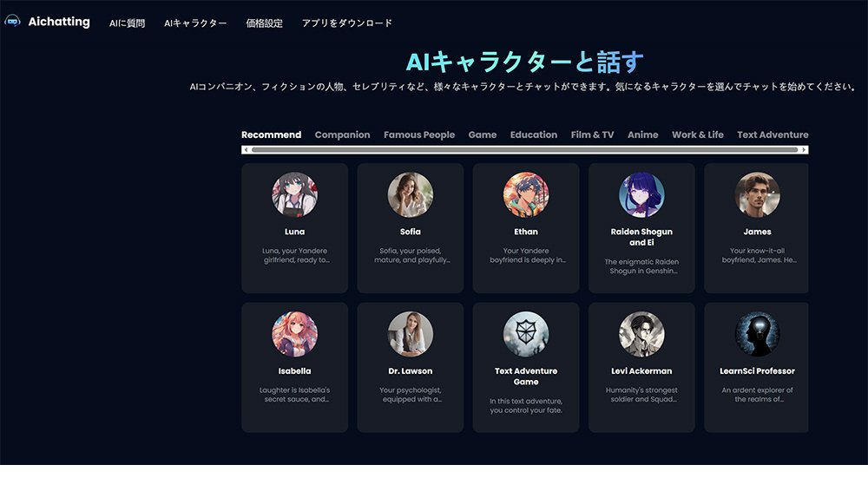
Task: Open the Education category tab
Action: (534, 134)
